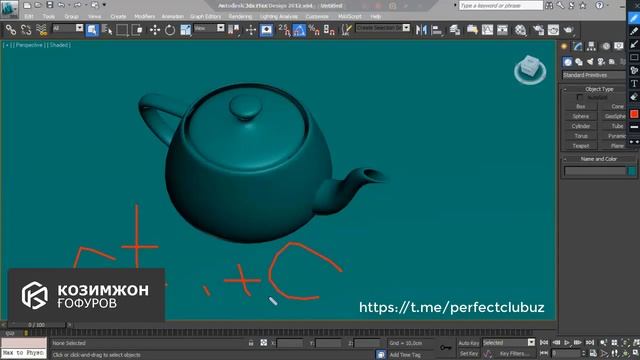Open the Edit menu
Viewport: 640px width, 360px height.
point(29,17)
